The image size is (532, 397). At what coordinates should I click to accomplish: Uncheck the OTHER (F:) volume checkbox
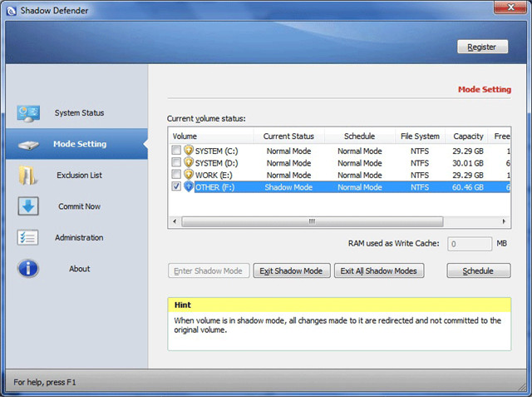point(176,186)
